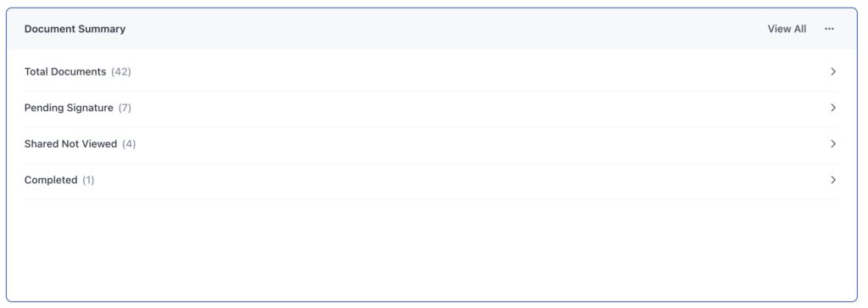Viewport: 868px width, 308px height.
Task: Expand the Completed row chevron
Action: click(833, 180)
